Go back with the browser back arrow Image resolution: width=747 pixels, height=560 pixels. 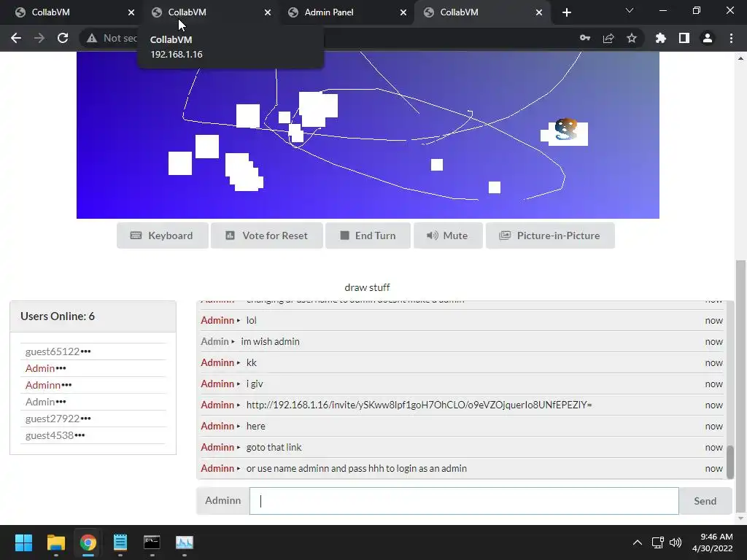pos(16,38)
